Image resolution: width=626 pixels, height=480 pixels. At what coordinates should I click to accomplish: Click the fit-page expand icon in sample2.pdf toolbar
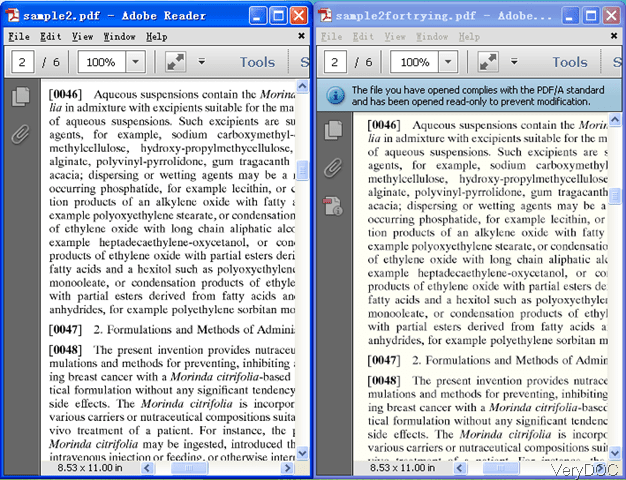(176, 62)
